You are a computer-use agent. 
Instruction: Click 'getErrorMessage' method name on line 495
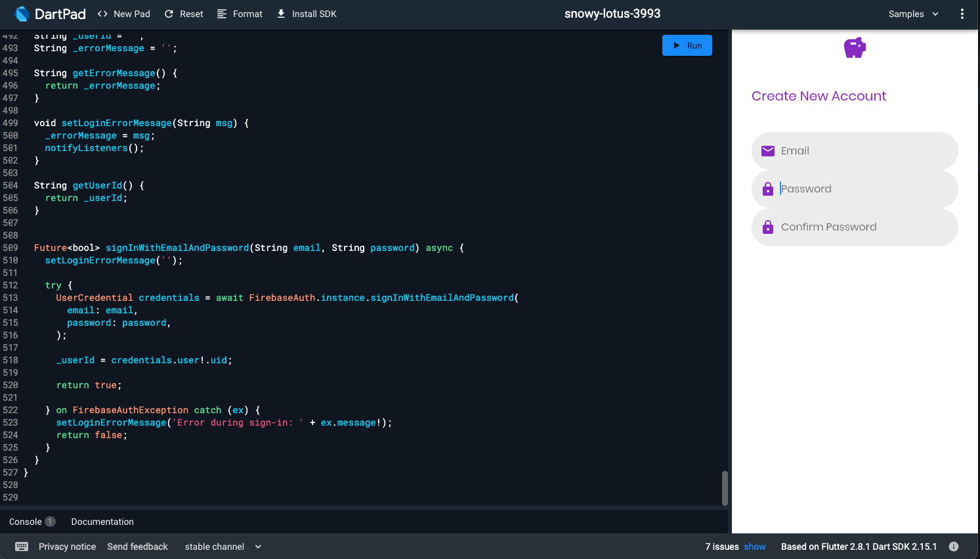coord(114,73)
